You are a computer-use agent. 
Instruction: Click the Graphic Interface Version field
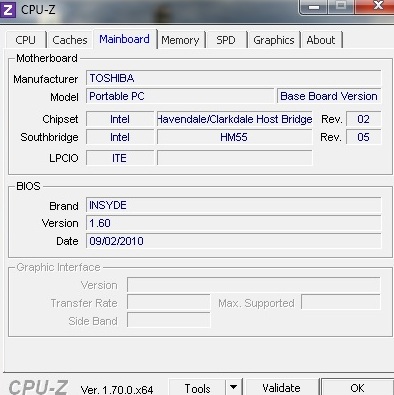pos(253,285)
